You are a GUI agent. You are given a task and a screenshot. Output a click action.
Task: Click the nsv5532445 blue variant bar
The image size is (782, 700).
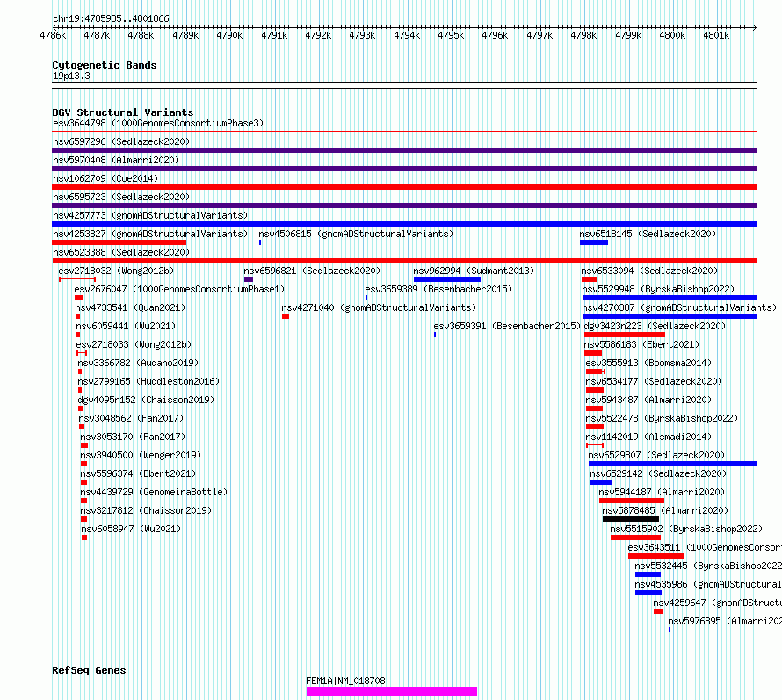click(648, 574)
